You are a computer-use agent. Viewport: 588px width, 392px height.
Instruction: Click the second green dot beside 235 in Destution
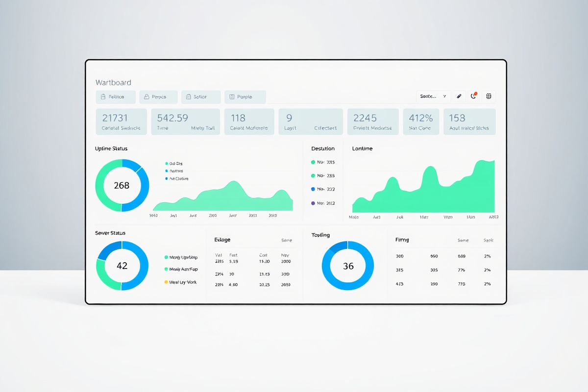[313, 175]
